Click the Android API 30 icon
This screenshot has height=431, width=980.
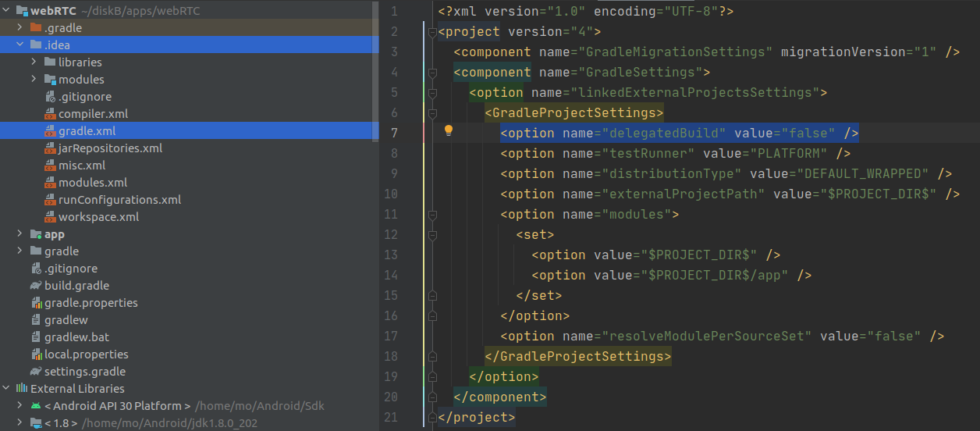(x=35, y=406)
